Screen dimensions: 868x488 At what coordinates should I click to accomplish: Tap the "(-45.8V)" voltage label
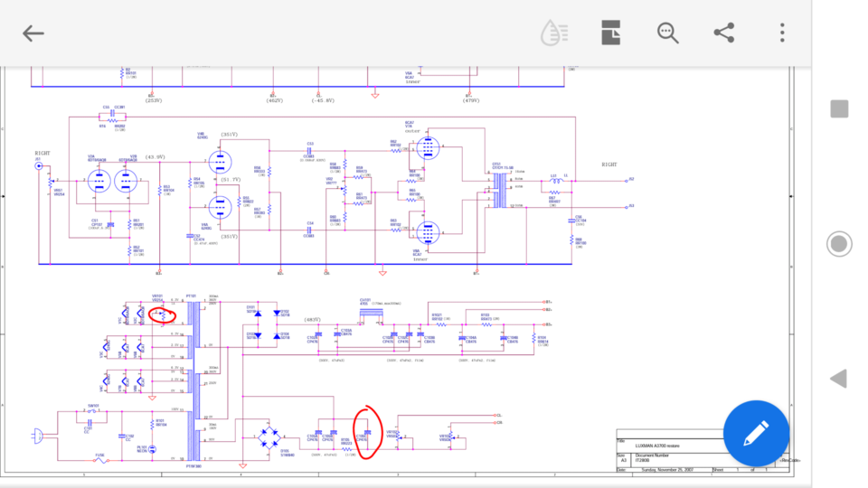[x=323, y=100]
